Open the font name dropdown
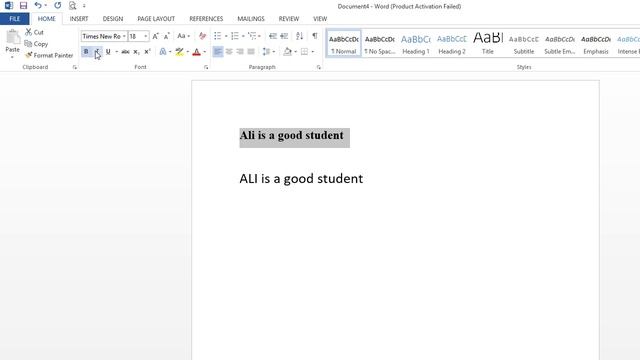The image size is (640, 360). 124,36
